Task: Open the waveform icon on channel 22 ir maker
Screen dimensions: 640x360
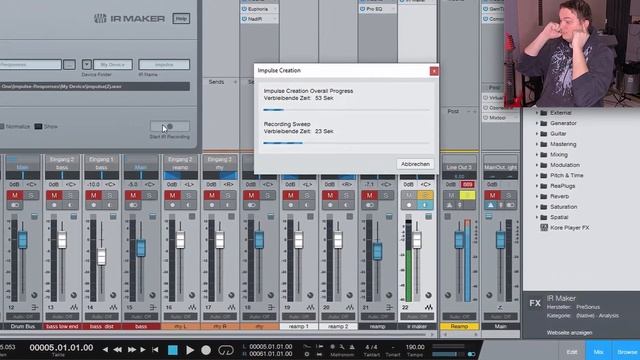Action: pos(429,307)
